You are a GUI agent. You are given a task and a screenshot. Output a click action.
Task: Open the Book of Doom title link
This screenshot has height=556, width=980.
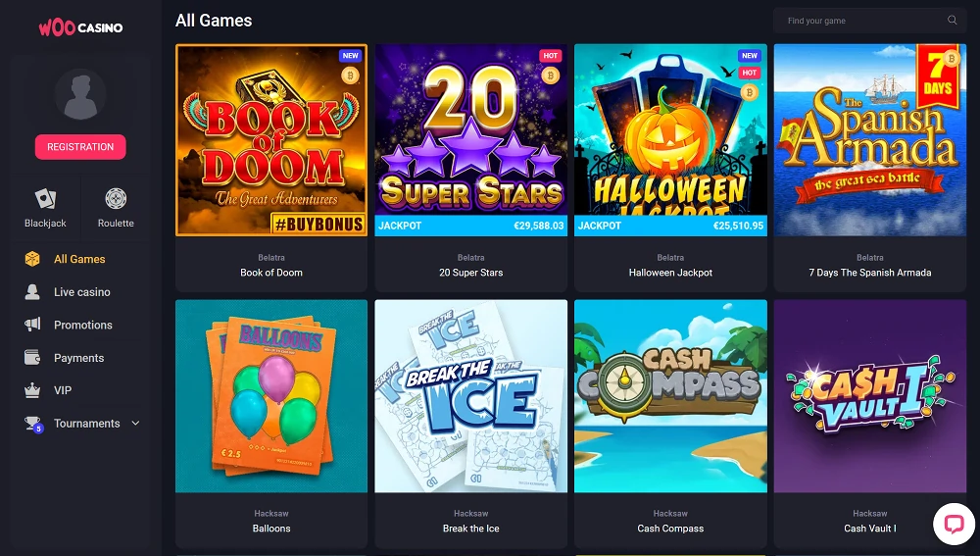[x=271, y=273]
